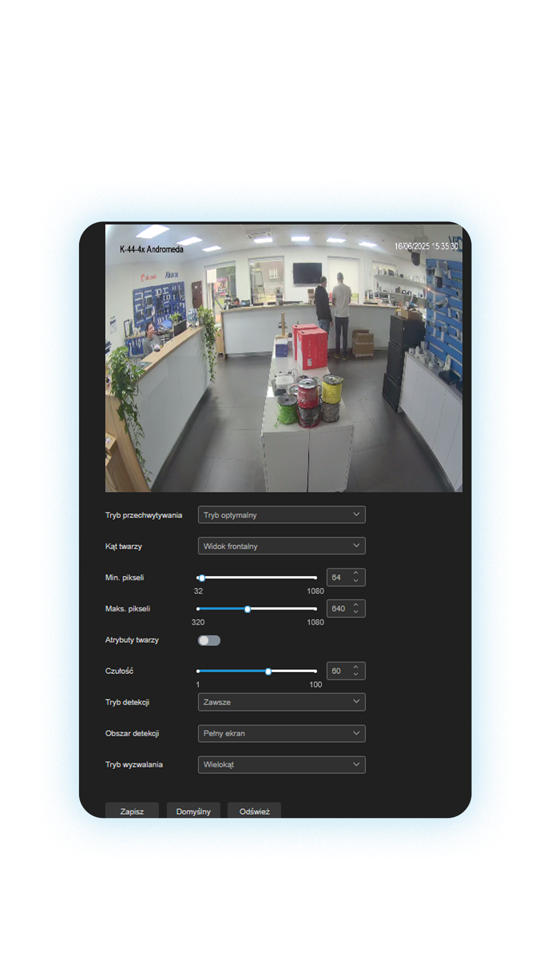Click the Odśwież button

tap(254, 811)
